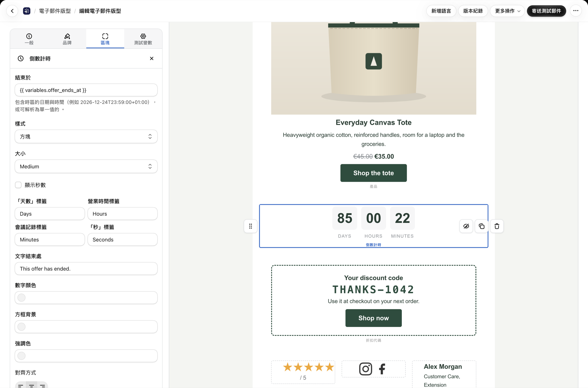The width and height of the screenshot is (588, 388).
Task: Select right alignment option
Action: (x=43, y=385)
